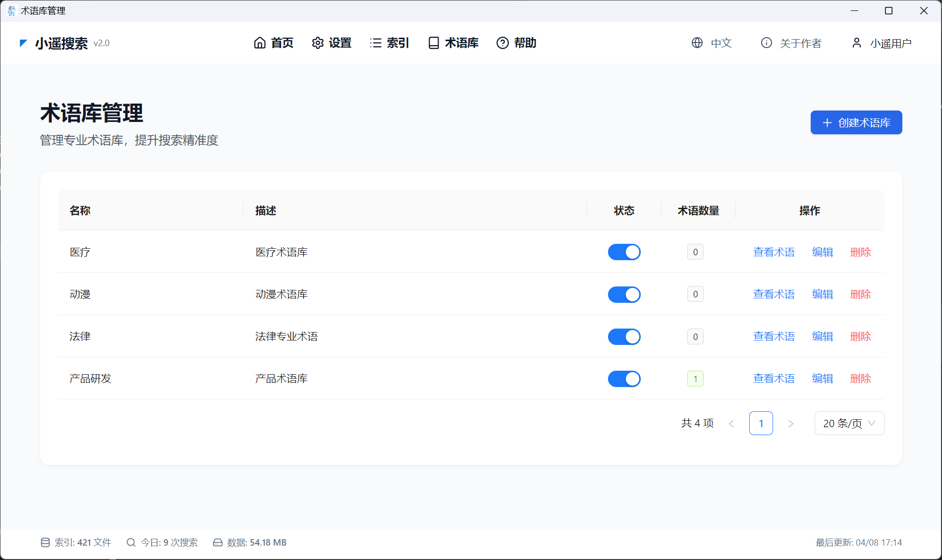Switch off the 法律 glossary toggle
The height and width of the screenshot is (560, 942).
[x=624, y=336]
